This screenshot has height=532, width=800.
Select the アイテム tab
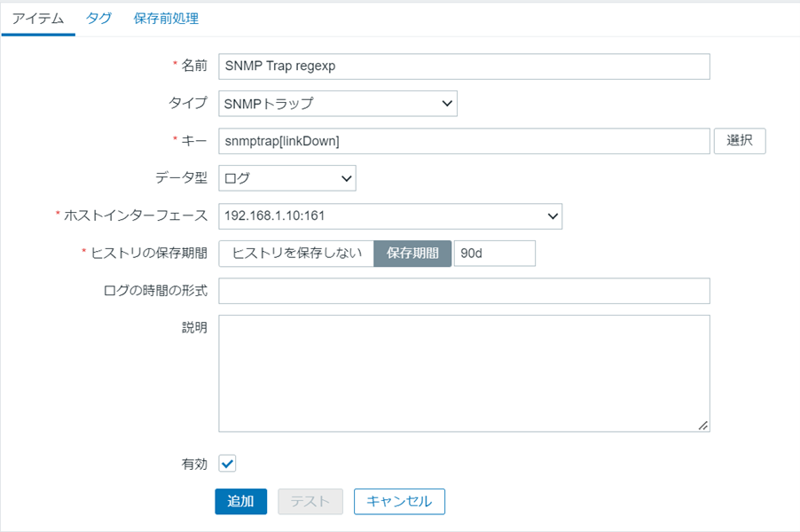(x=38, y=19)
